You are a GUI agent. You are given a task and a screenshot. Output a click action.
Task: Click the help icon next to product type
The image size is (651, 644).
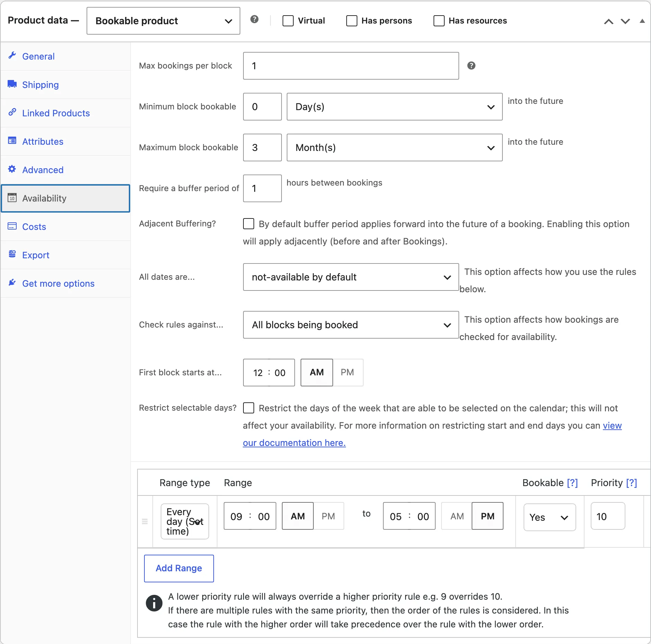255,19
